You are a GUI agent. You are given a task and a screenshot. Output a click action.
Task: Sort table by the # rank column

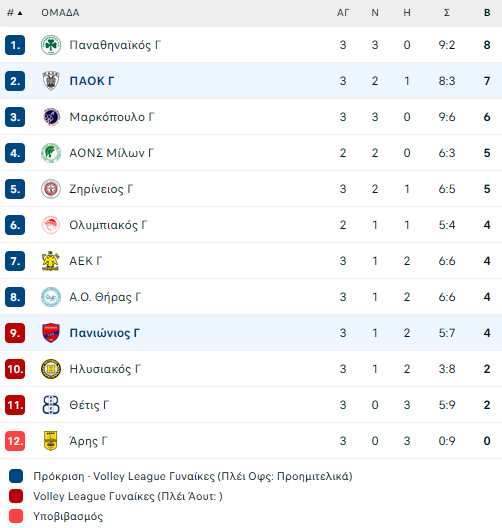[x=14, y=13]
